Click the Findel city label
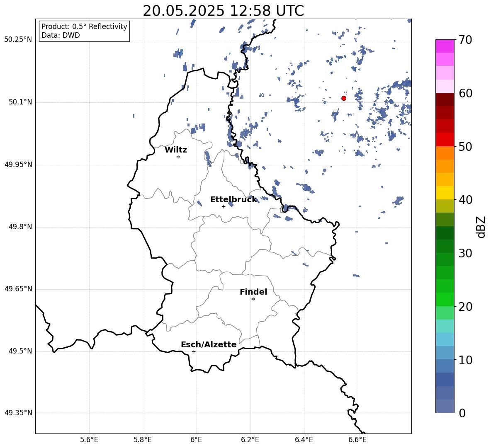 [253, 292]
